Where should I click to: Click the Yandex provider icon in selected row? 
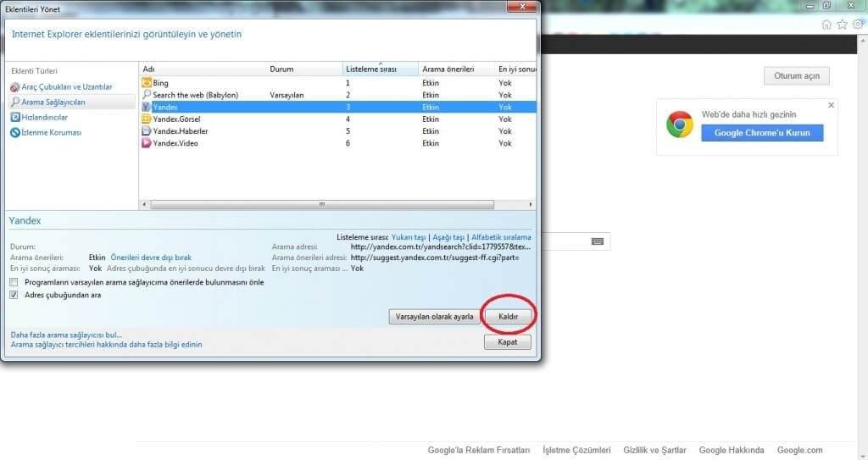(146, 107)
